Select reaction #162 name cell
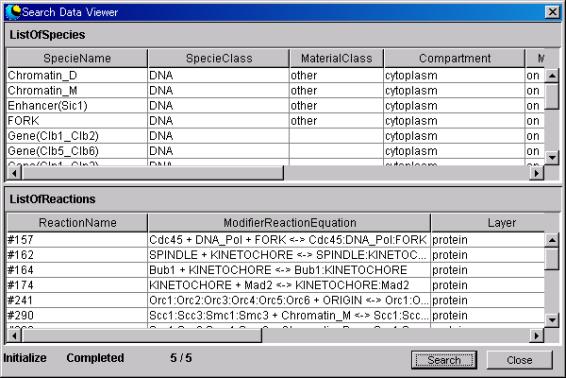Viewport: 566px width, 378px height. [77, 255]
